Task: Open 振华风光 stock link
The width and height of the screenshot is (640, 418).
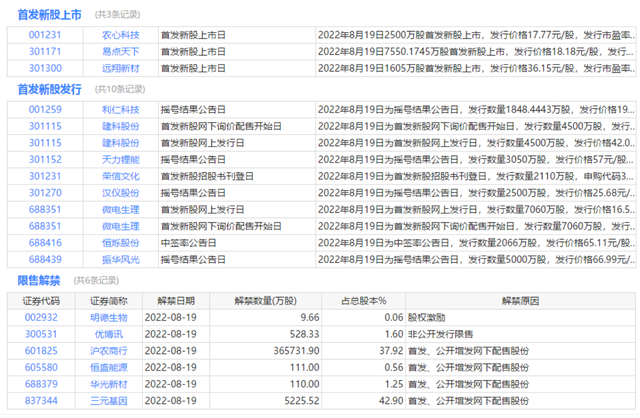Action: pyautogui.click(x=120, y=260)
